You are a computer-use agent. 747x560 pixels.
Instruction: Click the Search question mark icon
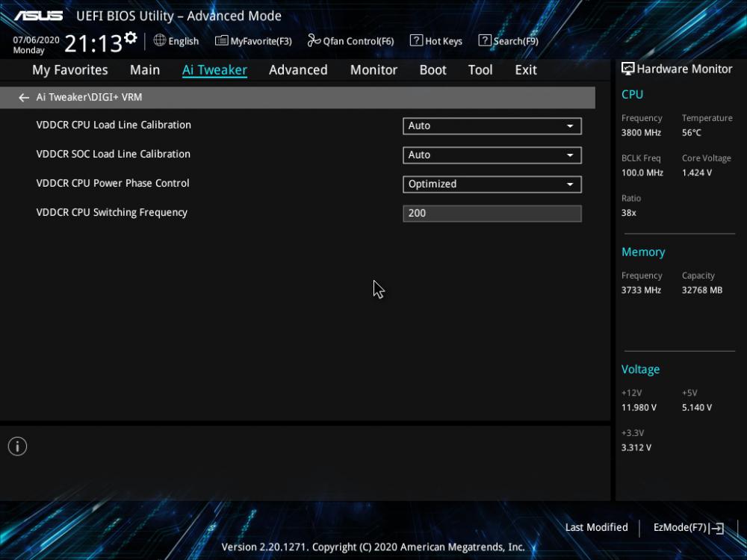pos(485,40)
